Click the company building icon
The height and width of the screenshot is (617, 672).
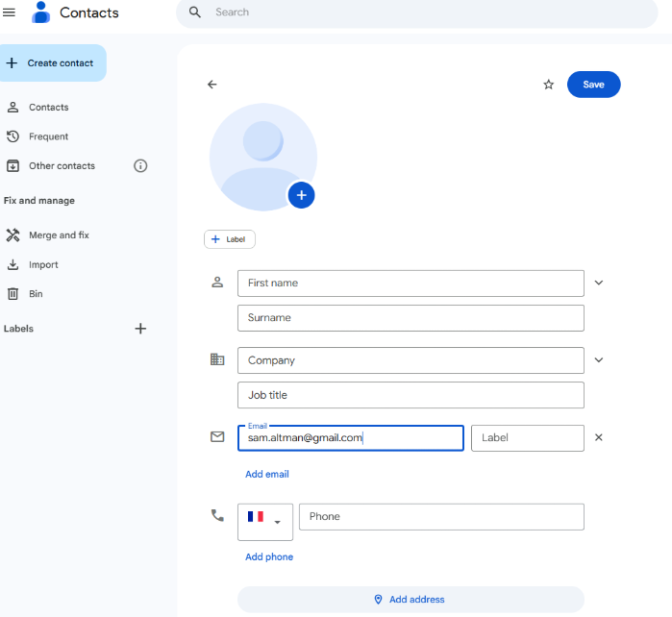[x=217, y=359]
